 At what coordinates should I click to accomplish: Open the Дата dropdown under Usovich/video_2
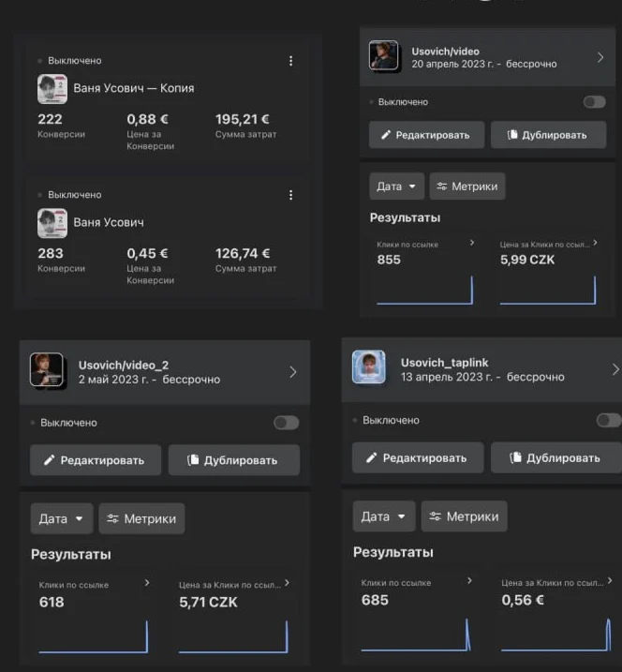coord(62,519)
